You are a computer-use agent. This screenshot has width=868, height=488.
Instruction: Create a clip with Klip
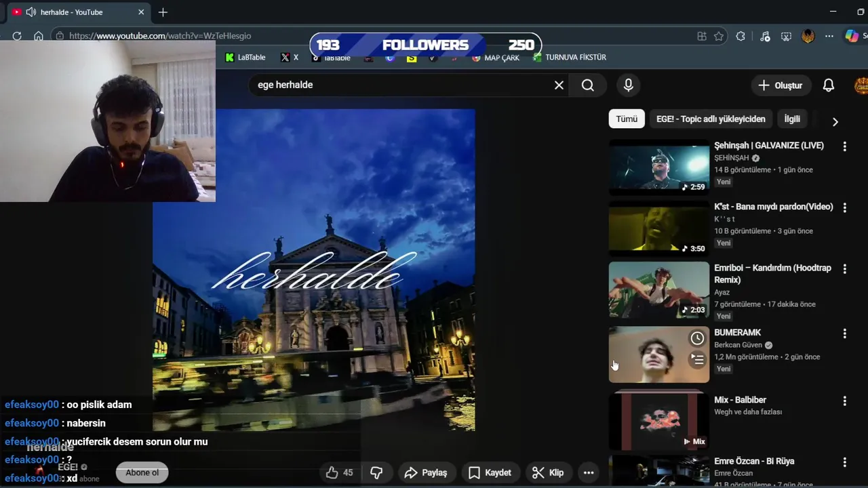pos(549,472)
